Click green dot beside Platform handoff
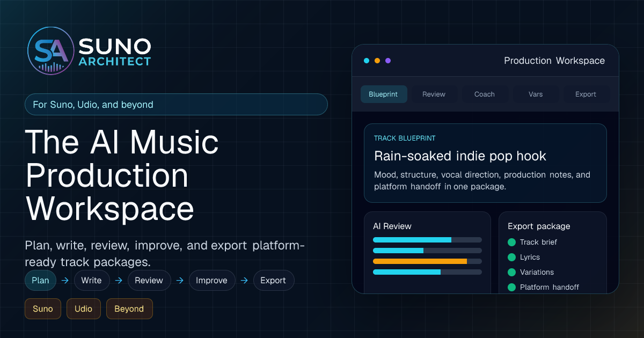 pos(511,287)
